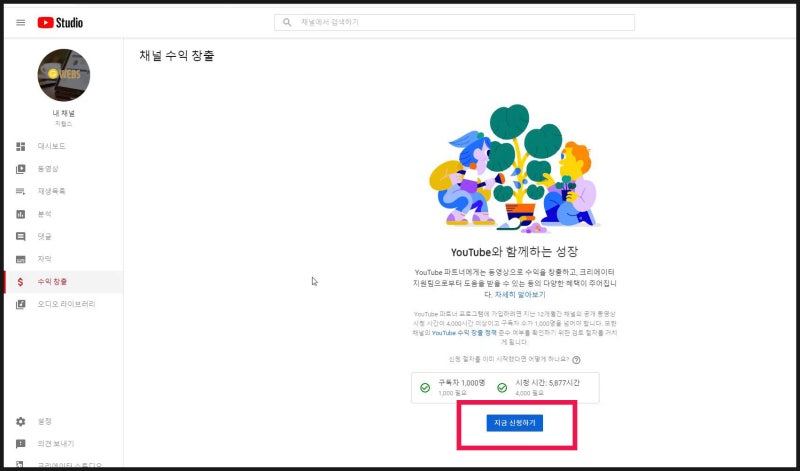This screenshot has height=471, width=800.
Task: Click the 구독자 green checkmark icon
Action: pos(424,388)
